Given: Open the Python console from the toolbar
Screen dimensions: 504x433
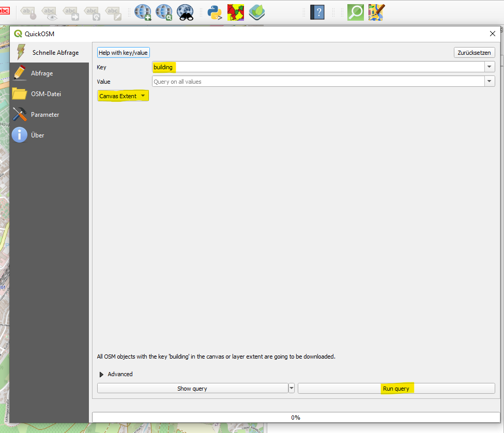Looking at the screenshot, I should click(215, 12).
